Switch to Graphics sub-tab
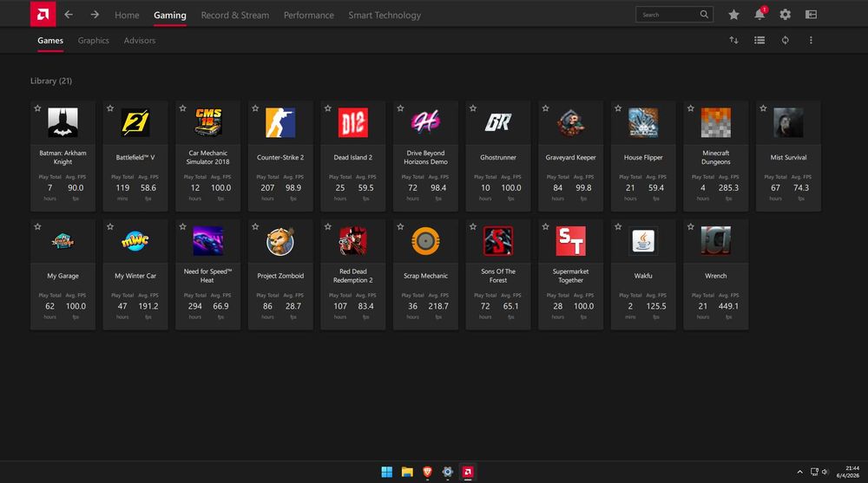The image size is (868, 483). pyautogui.click(x=94, y=41)
